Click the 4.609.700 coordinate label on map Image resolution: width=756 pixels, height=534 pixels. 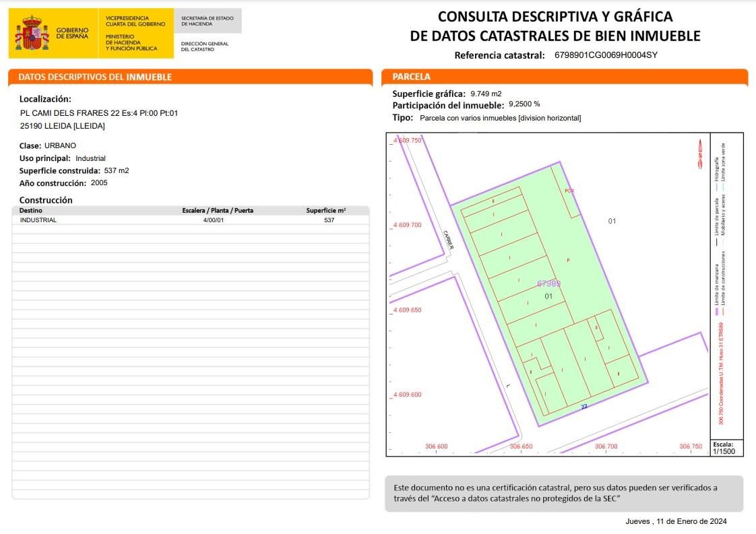pos(407,225)
